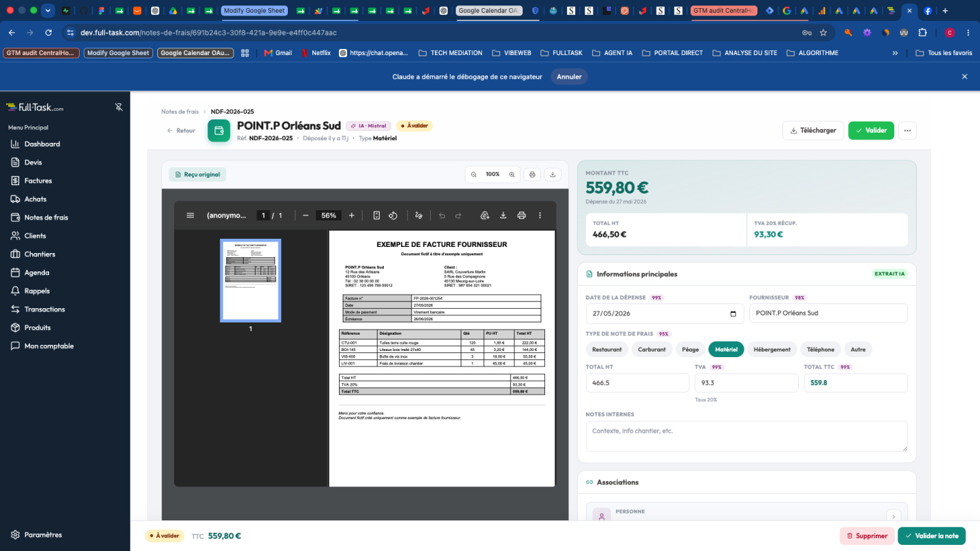Select Matériel expense type
This screenshot has width=980, height=551.
pyautogui.click(x=726, y=350)
